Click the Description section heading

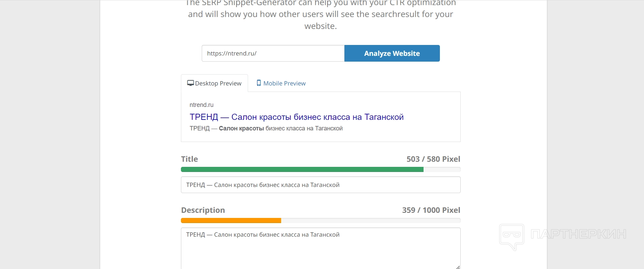tap(203, 210)
